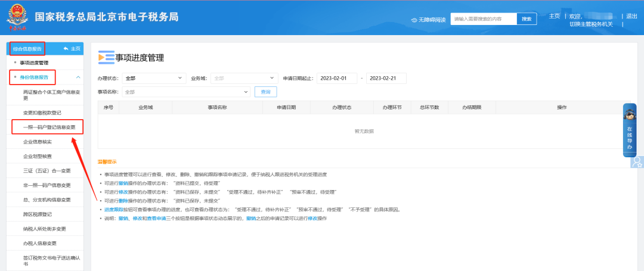Set the start date 2023-02-01 field
Screen dimensions: 644x271
[337, 78]
